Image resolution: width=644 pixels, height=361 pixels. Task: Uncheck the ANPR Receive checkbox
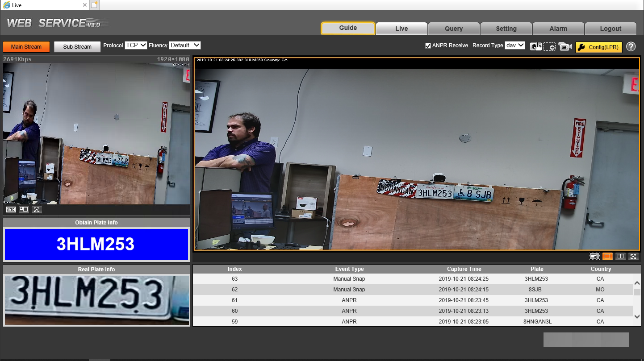pos(428,46)
